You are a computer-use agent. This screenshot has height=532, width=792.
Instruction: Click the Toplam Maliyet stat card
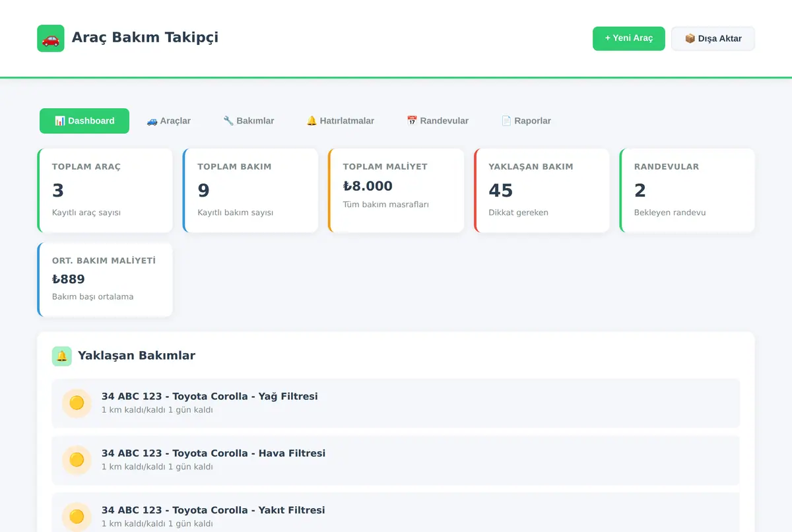tap(396, 190)
